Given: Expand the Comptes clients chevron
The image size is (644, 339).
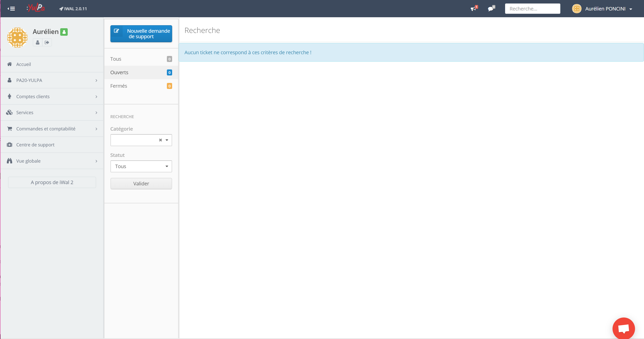Looking at the screenshot, I should (x=96, y=96).
